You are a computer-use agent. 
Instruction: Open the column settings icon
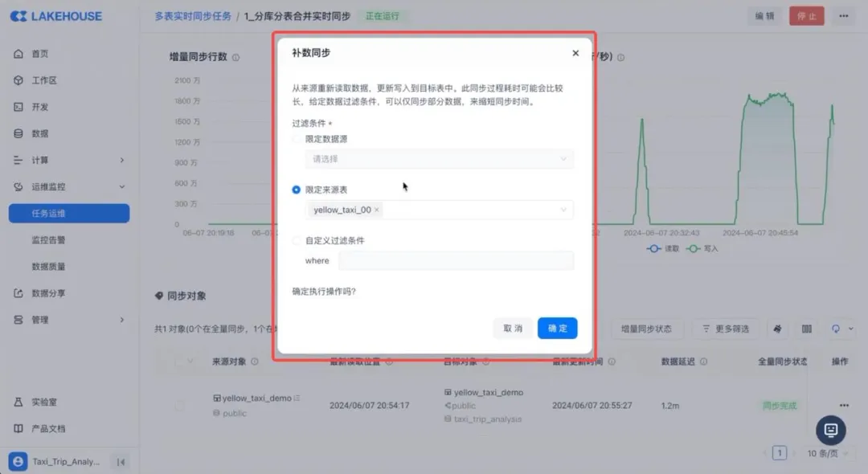click(806, 329)
